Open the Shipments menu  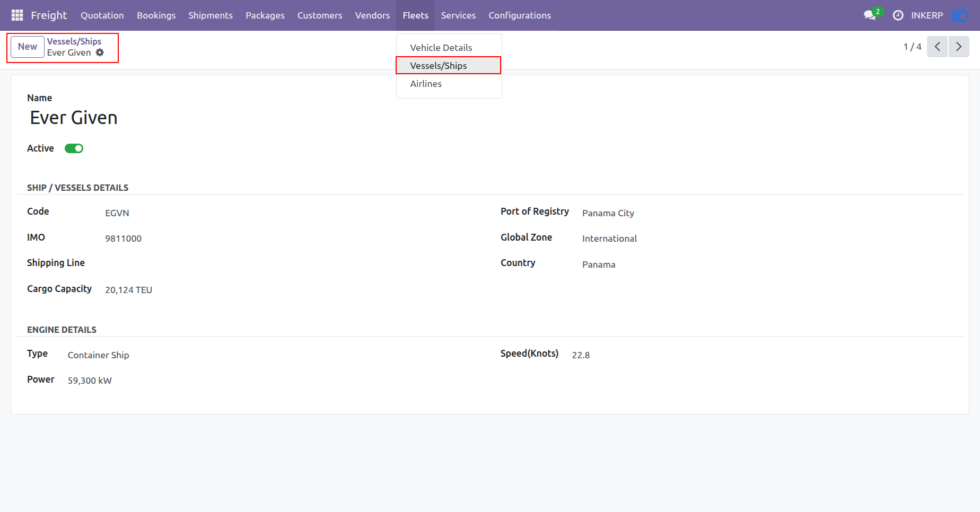click(211, 15)
